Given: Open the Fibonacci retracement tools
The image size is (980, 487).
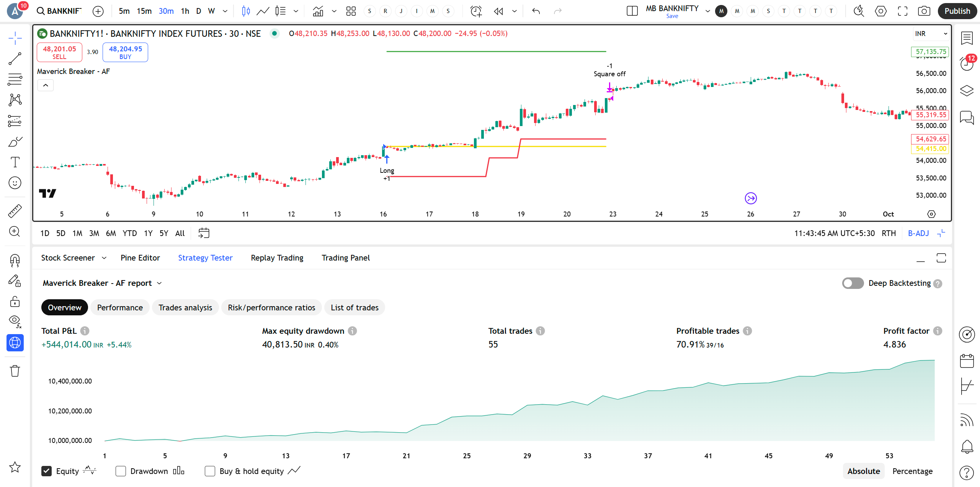Looking at the screenshot, I should (x=15, y=80).
